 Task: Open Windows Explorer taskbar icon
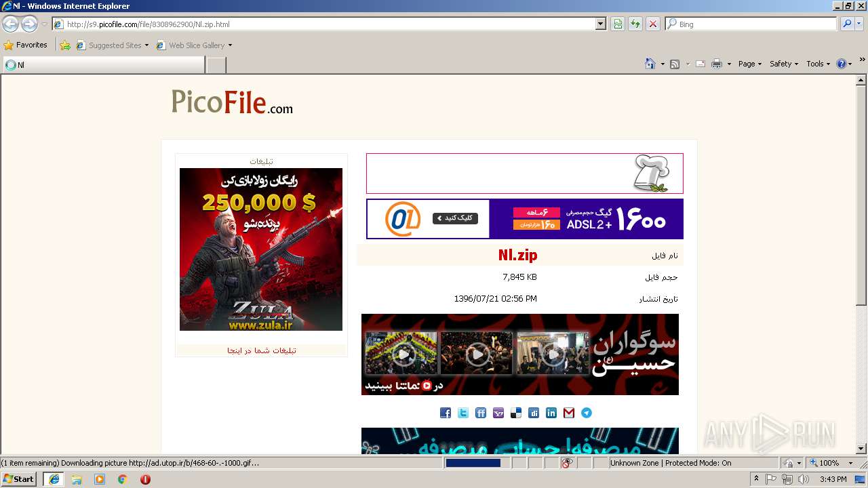pos(77,479)
